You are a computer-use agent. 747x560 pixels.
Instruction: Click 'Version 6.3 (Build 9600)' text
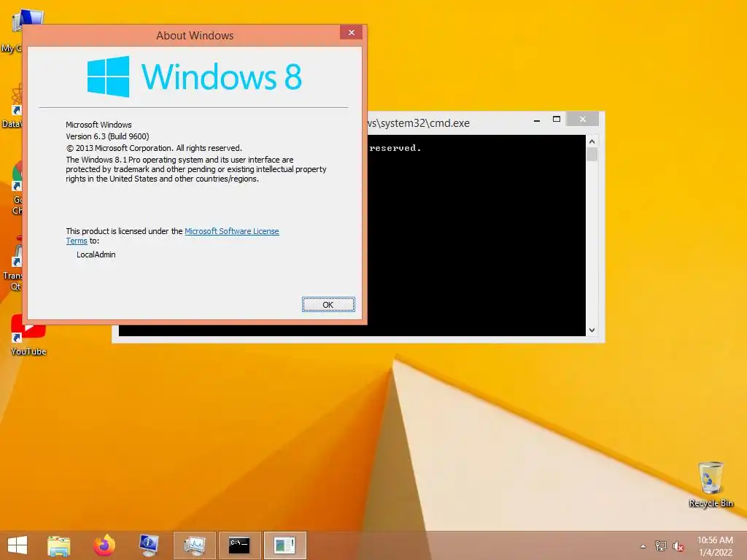click(107, 136)
